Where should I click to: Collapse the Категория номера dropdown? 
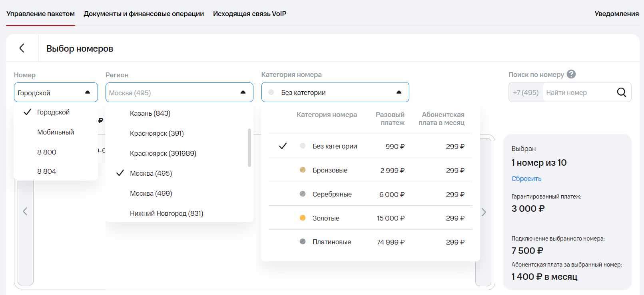pos(335,92)
